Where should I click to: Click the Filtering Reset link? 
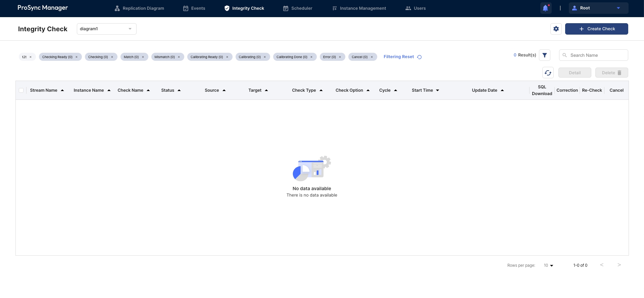point(402,57)
